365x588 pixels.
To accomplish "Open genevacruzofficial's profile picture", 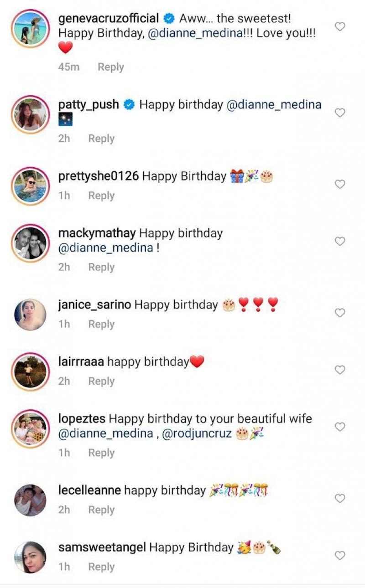I will [x=30, y=29].
